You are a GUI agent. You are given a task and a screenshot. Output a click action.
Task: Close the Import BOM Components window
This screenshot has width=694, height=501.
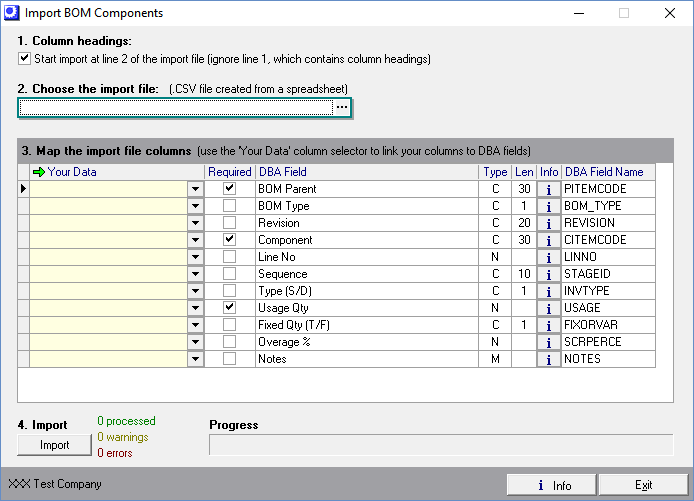(x=670, y=13)
